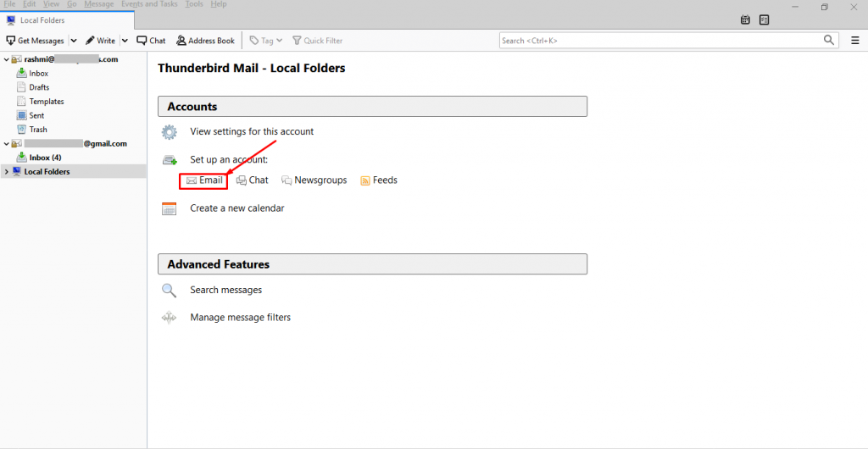Open the hamburger application menu

(854, 40)
